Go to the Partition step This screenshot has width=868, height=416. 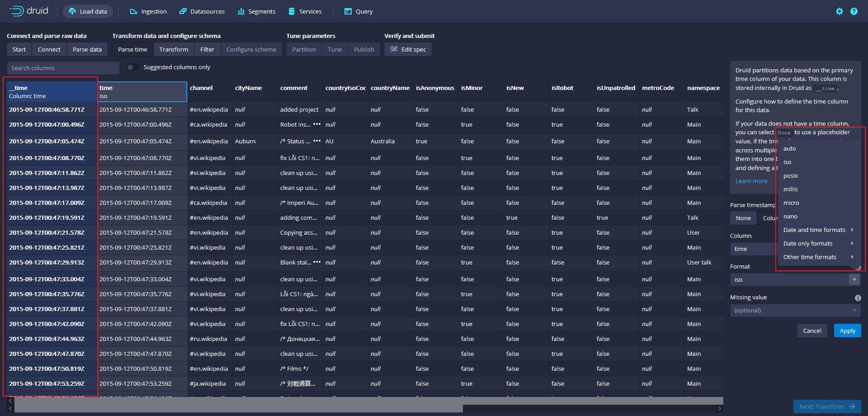tap(304, 49)
